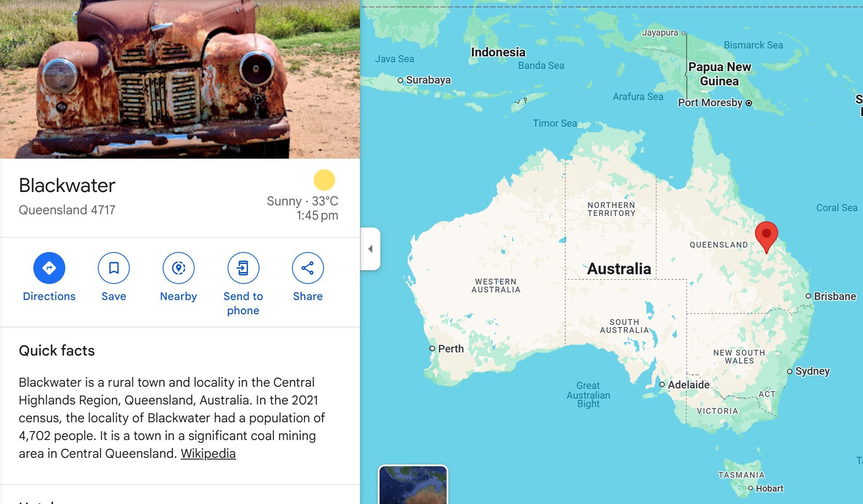Viewport: 863px width, 504px height.
Task: Save Blackwater to your places
Action: [114, 268]
